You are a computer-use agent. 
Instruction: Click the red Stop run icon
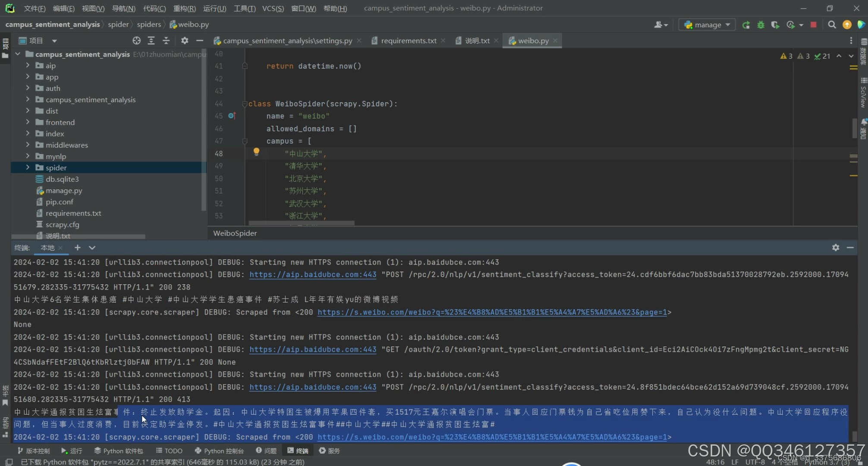(x=813, y=25)
